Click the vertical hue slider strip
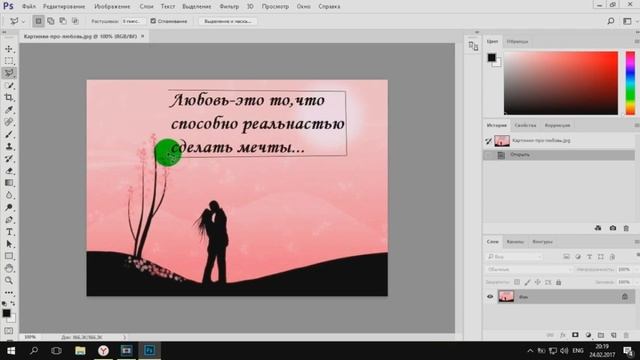Image resolution: width=640 pixels, height=360 pixels. (630, 83)
